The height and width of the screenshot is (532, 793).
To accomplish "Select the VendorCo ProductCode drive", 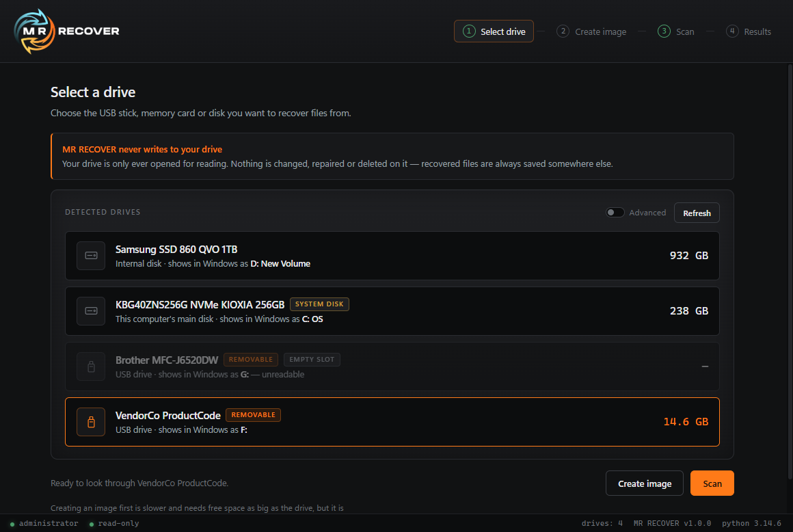I will [392, 422].
